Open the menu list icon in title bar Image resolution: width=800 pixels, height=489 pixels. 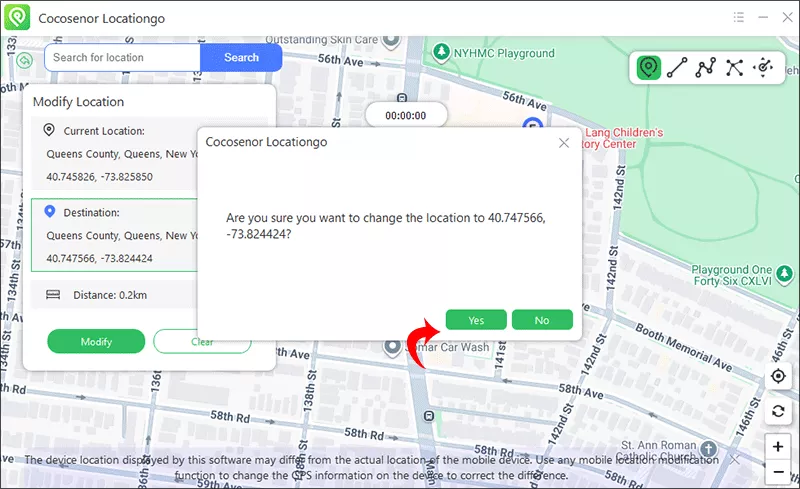coord(738,17)
